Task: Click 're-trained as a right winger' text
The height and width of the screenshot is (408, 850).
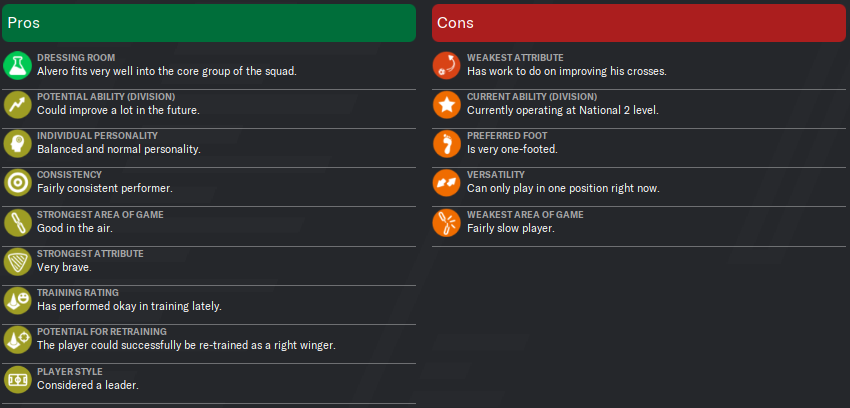Action: [x=186, y=346]
